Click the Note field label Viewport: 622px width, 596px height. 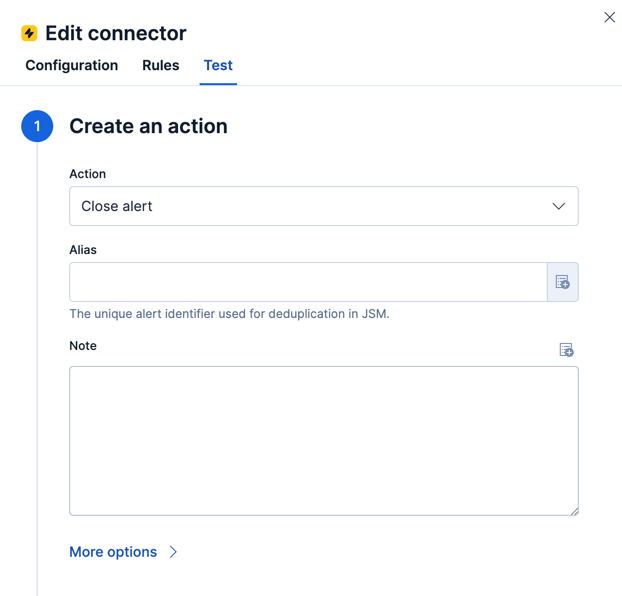click(x=83, y=346)
